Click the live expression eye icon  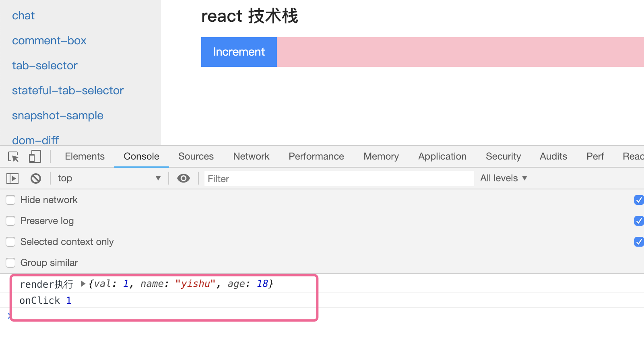coord(184,178)
